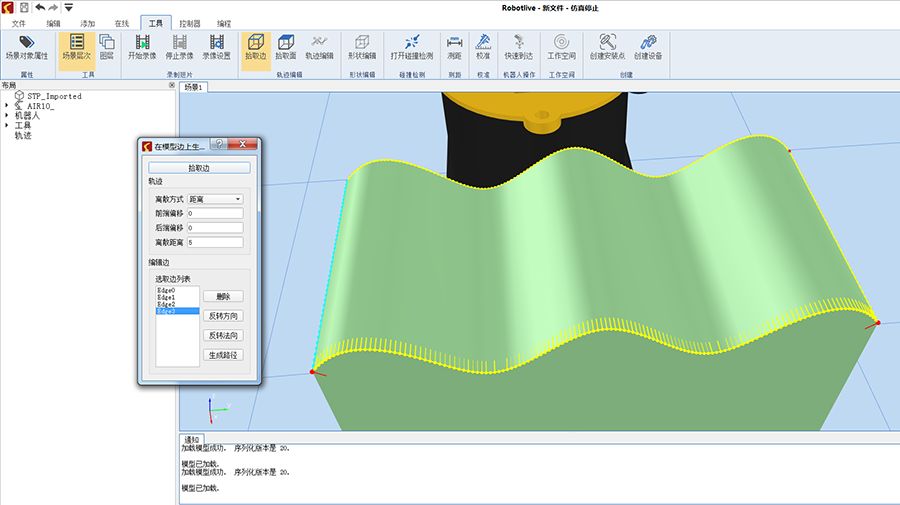This screenshot has height=505, width=900.
Task: Open 场景对象属性 in the ribbon
Action: [27, 47]
